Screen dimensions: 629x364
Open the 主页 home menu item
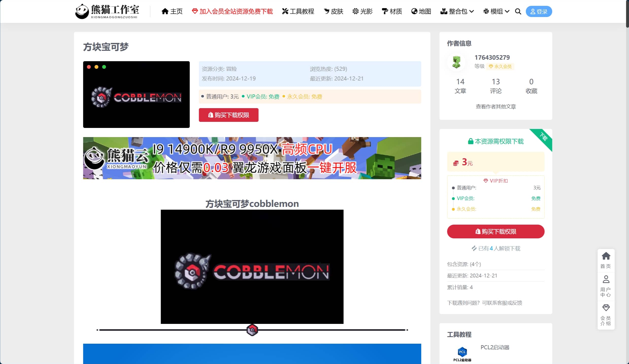(x=172, y=11)
